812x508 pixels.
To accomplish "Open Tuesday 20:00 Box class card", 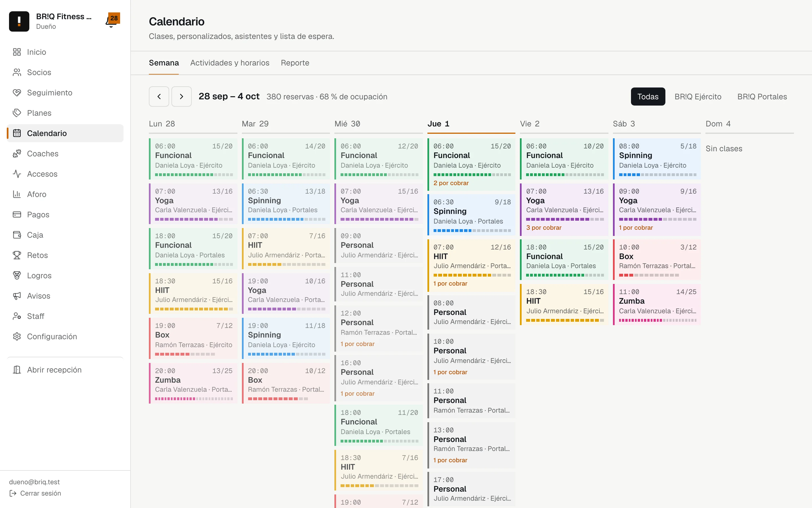I will [286, 383].
